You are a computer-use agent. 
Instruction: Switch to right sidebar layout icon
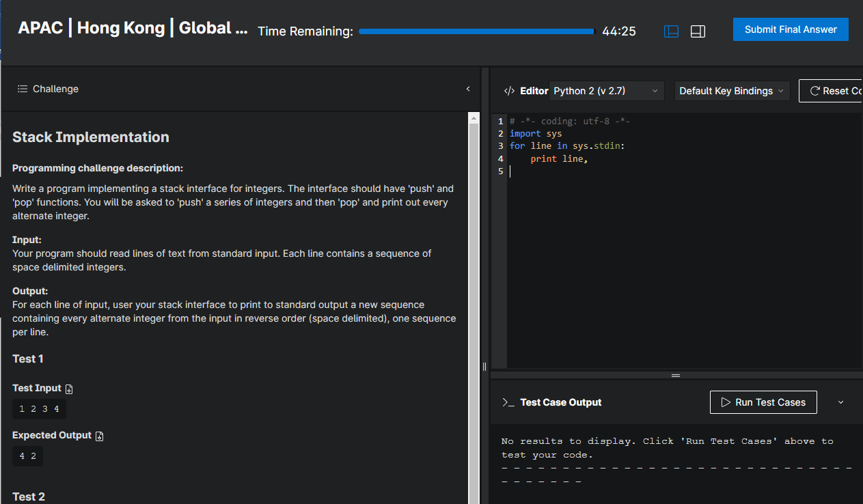pyautogui.click(x=698, y=31)
